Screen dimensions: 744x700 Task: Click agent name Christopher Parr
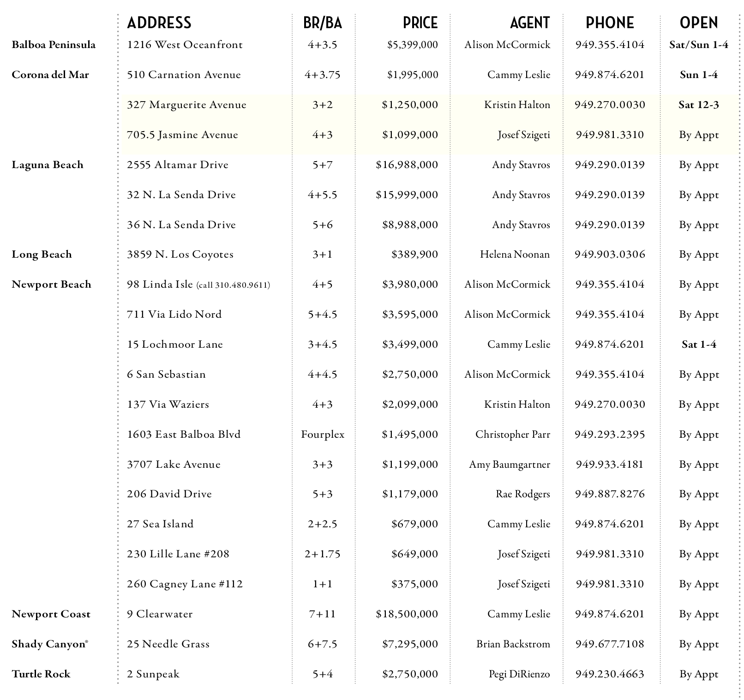point(512,434)
